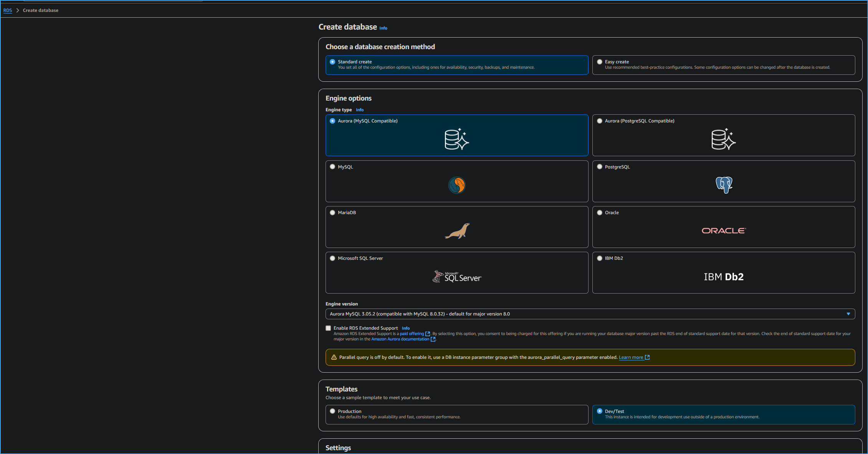
Task: Click the Create database breadcrumb item
Action: pos(40,10)
